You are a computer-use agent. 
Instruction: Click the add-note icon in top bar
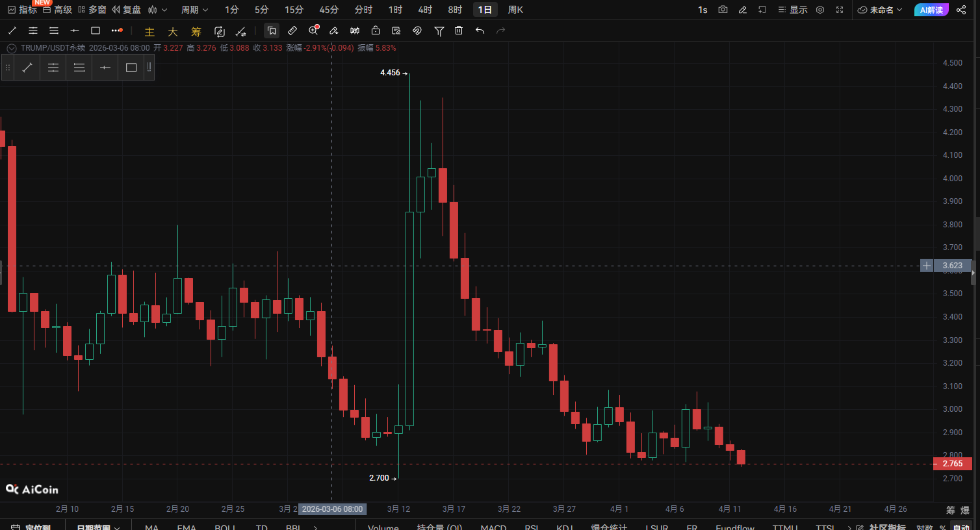tap(762, 10)
